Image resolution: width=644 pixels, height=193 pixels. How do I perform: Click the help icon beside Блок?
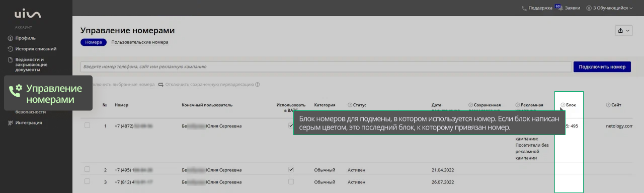pos(562,105)
